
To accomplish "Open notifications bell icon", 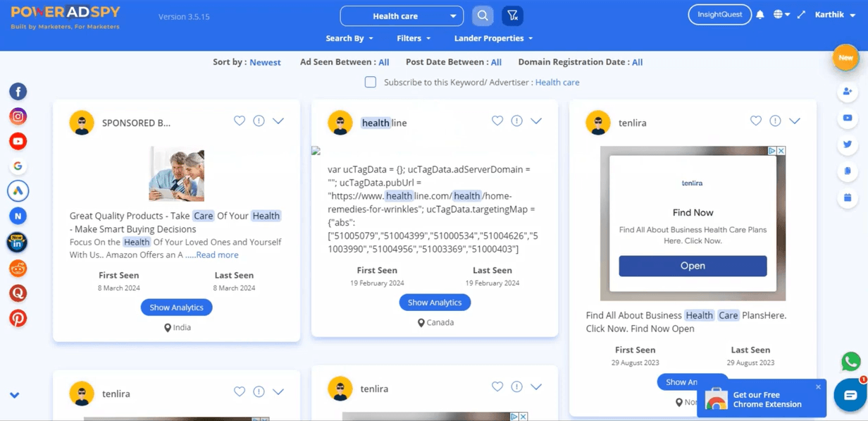I will pyautogui.click(x=759, y=15).
